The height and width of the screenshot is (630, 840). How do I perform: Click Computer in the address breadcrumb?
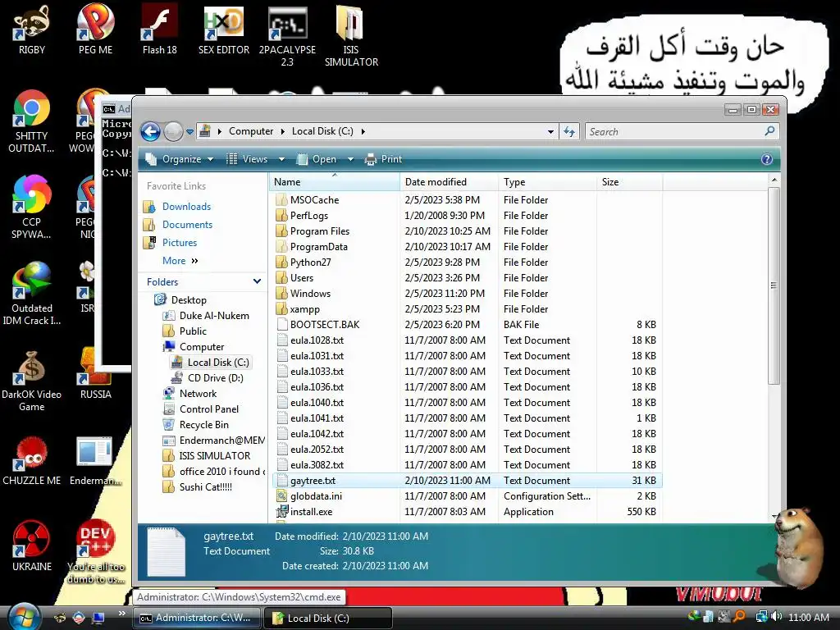point(251,131)
